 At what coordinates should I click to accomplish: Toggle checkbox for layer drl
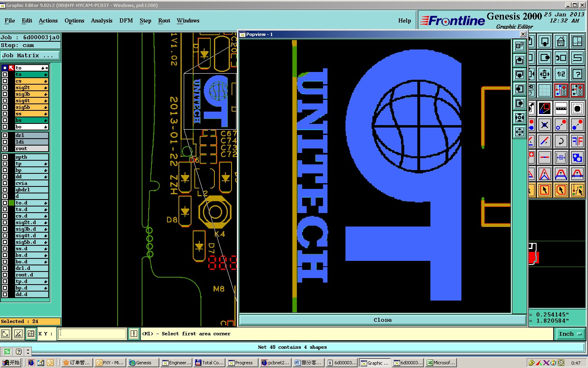click(x=5, y=135)
